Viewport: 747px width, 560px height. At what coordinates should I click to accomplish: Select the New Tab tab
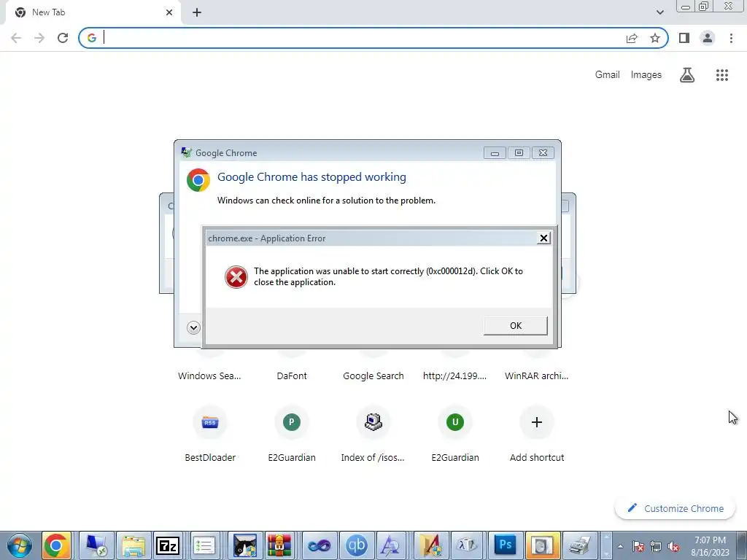[x=91, y=12]
